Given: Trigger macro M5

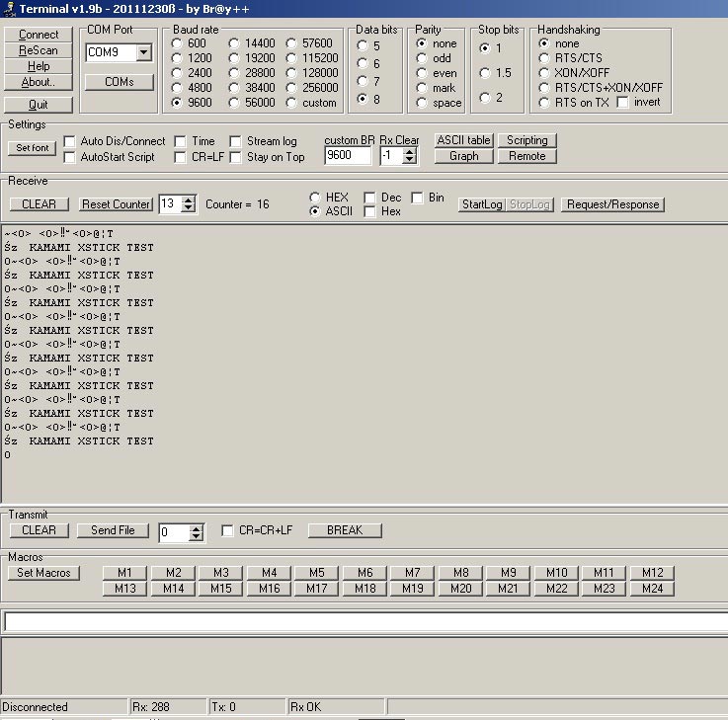Looking at the screenshot, I should (316, 573).
